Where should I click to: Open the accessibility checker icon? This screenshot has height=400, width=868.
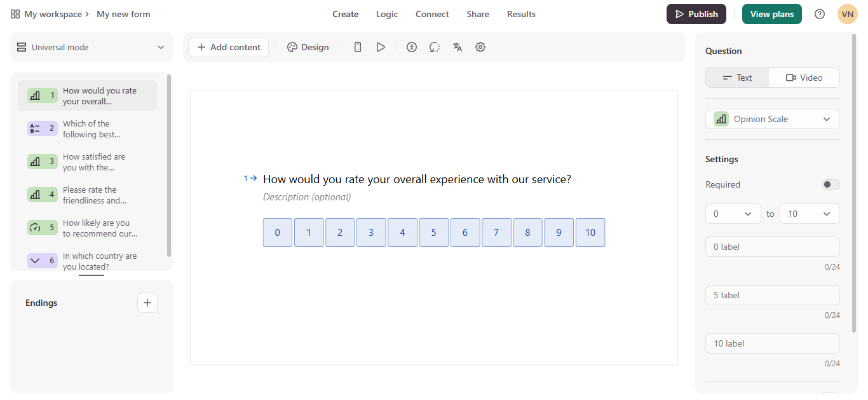tap(411, 46)
